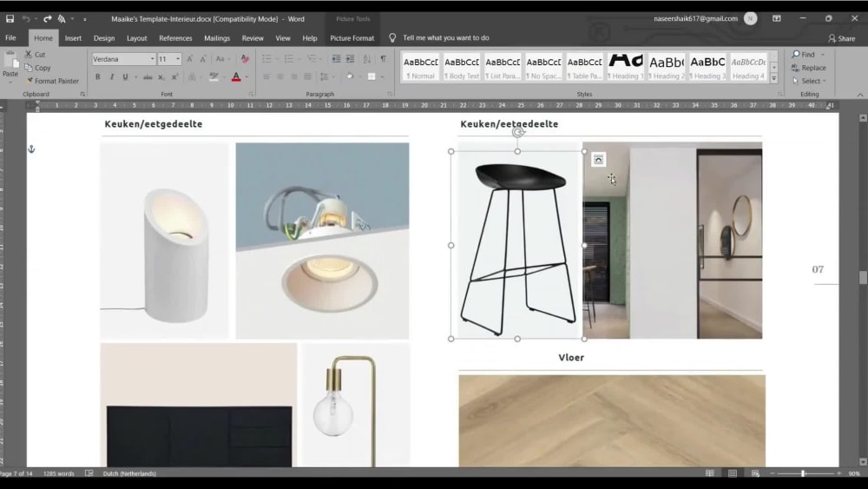Open ribbon display options
Screen dimensions: 868x489
(x=777, y=18)
